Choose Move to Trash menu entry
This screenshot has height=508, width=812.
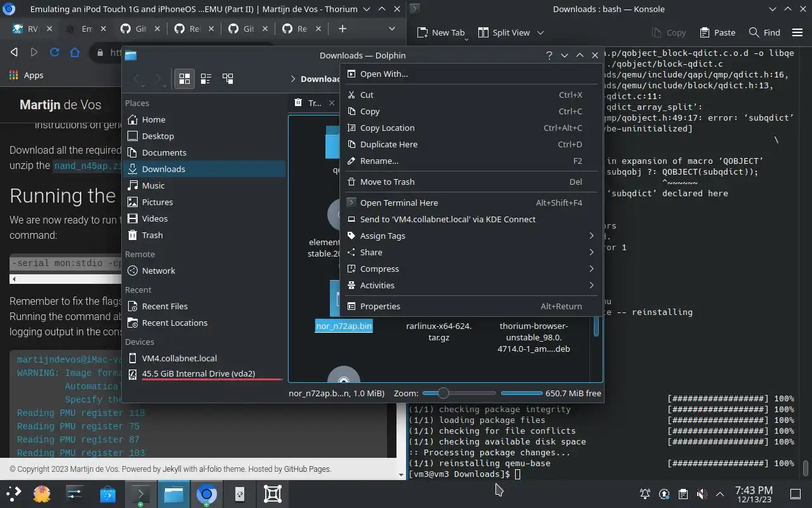coord(471,182)
